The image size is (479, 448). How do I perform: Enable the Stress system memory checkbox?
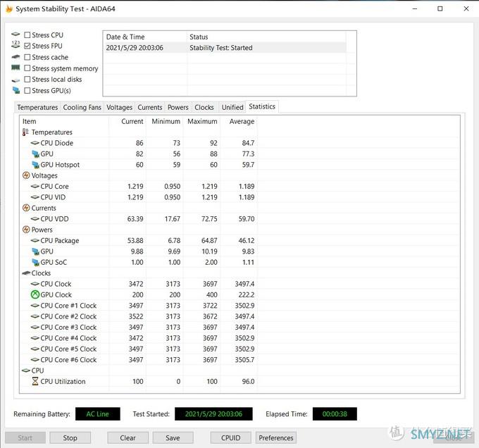pyautogui.click(x=27, y=68)
